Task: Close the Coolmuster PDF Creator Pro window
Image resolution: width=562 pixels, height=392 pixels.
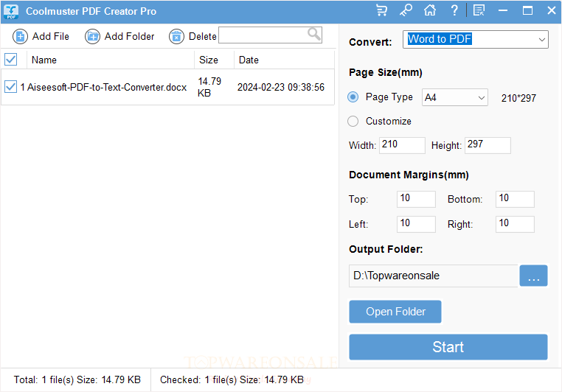Action: 552,10
